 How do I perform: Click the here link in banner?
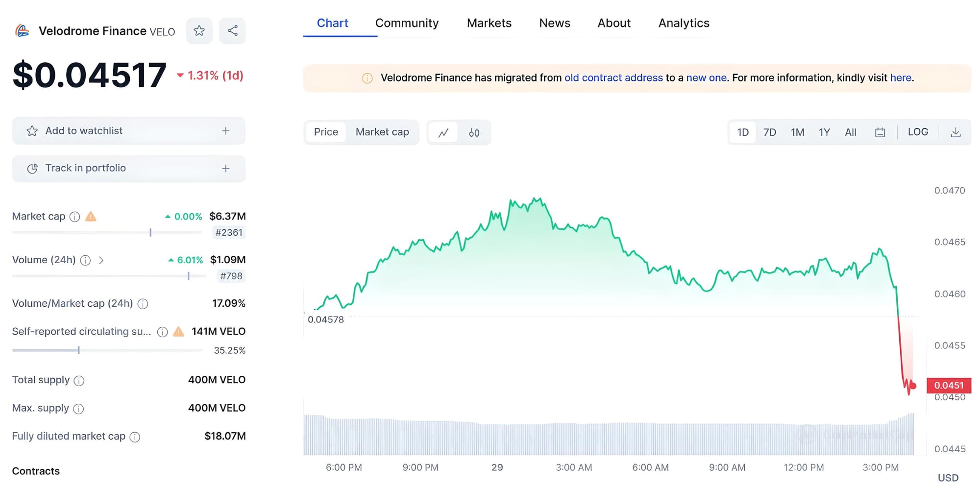click(x=901, y=78)
